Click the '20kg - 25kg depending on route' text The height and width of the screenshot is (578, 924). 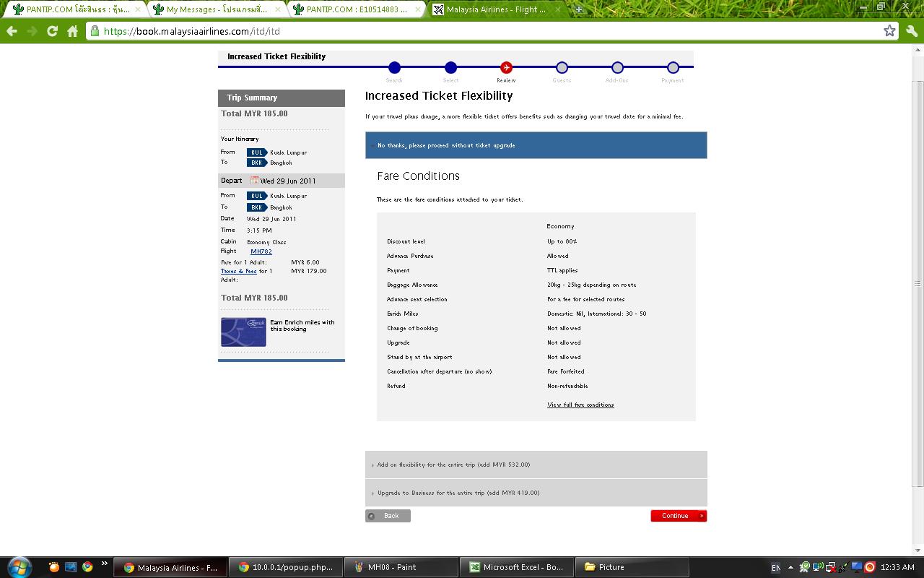(592, 285)
